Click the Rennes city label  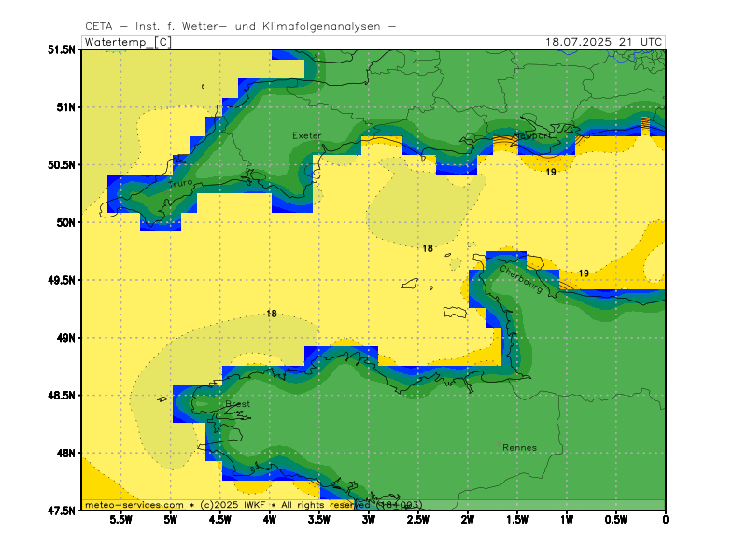click(x=519, y=448)
